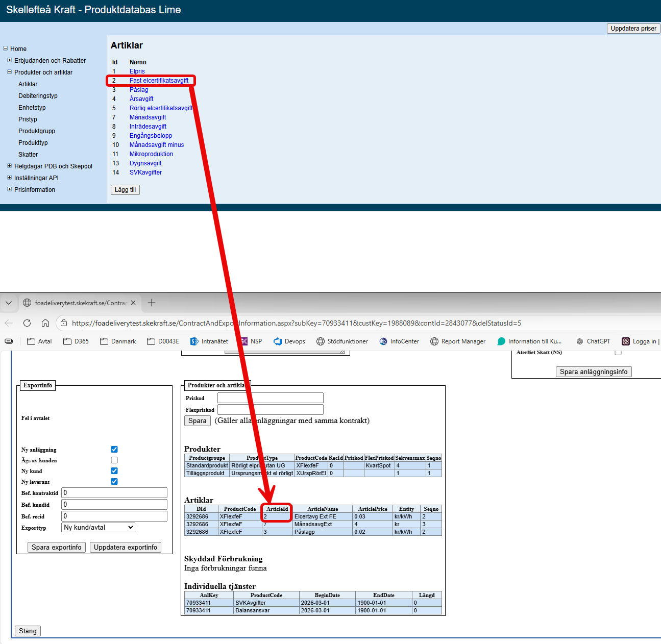Open the Mikroproduktion article link
This screenshot has width=661, height=644.
tap(151, 154)
